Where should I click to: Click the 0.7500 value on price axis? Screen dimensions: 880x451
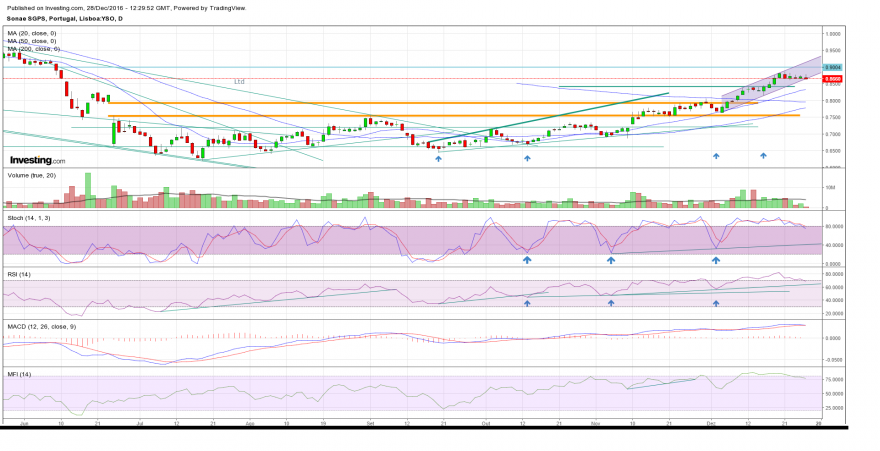pos(833,118)
